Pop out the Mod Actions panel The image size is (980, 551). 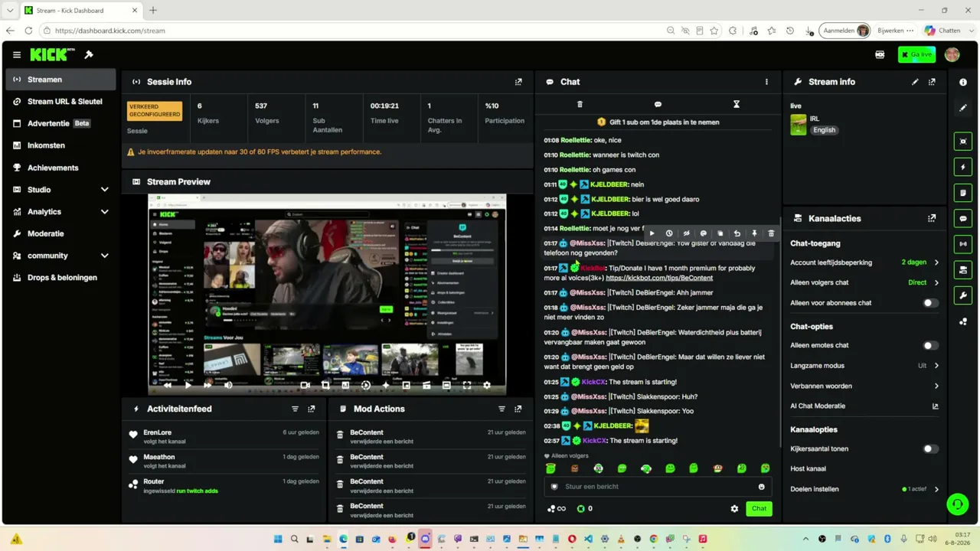(x=518, y=409)
